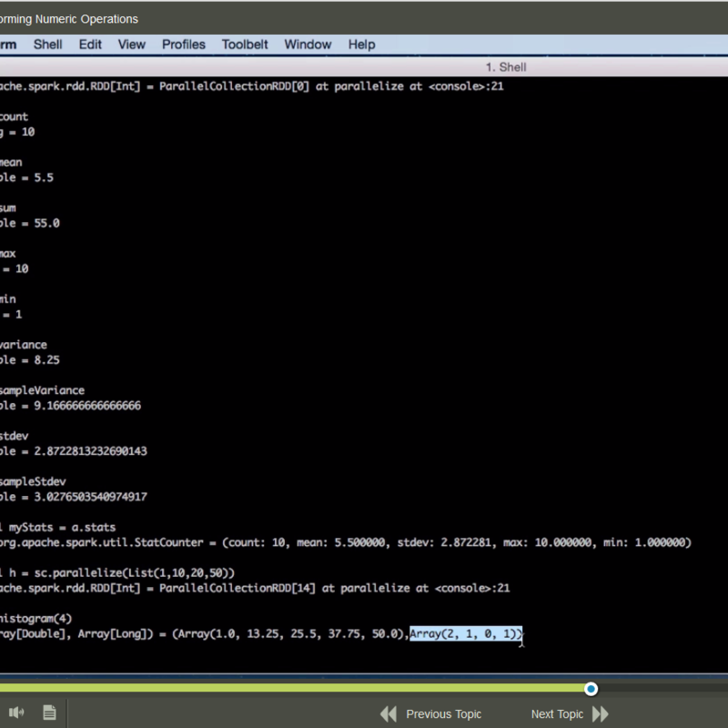Open the Profiles menu
Image resolution: width=728 pixels, height=728 pixels.
click(184, 45)
